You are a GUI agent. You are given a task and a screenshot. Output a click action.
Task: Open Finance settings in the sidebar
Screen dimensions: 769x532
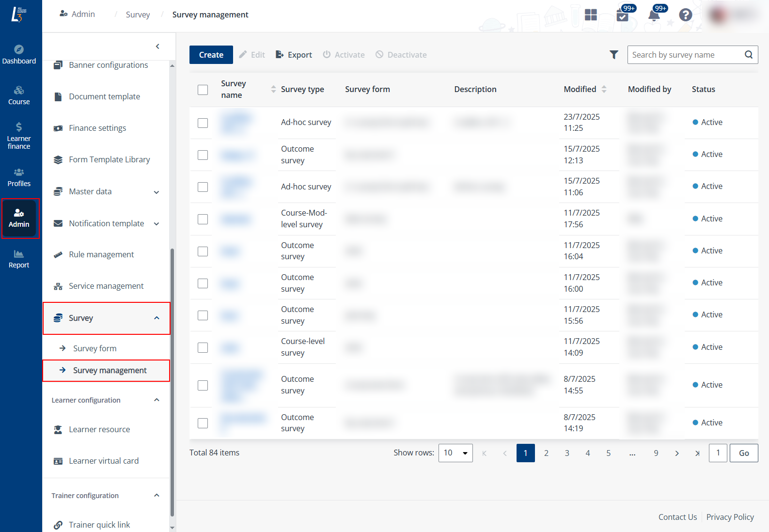coord(97,128)
